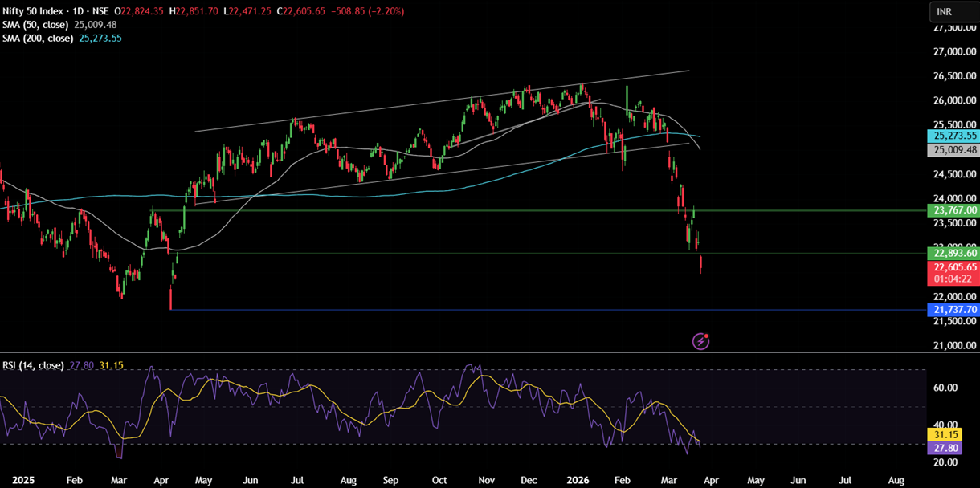Click the gray 25,009.48 price axis label
Image resolution: width=980 pixels, height=488 pixels.
pos(953,150)
